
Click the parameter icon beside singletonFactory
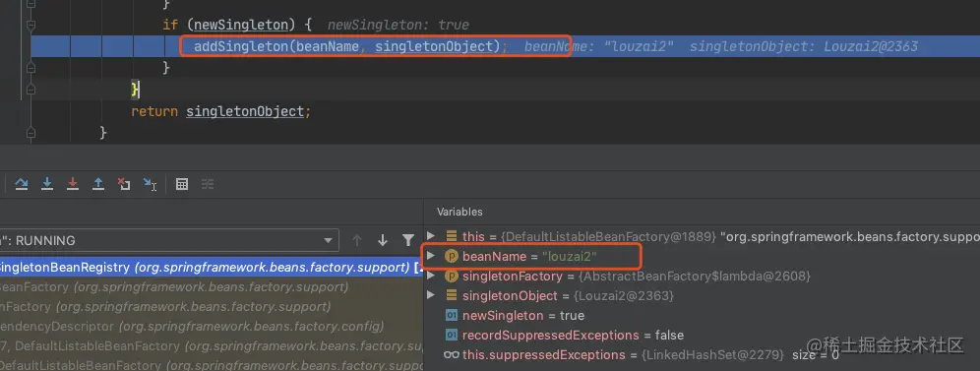click(452, 277)
